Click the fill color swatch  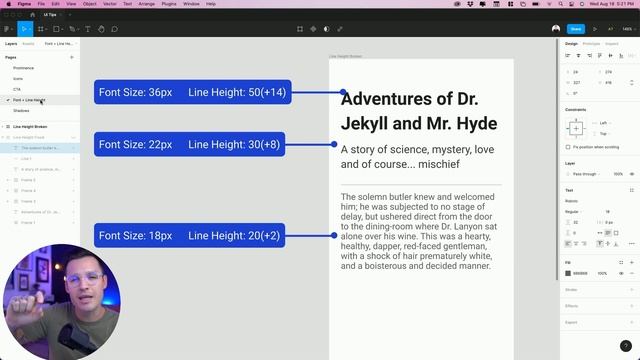tap(568, 273)
